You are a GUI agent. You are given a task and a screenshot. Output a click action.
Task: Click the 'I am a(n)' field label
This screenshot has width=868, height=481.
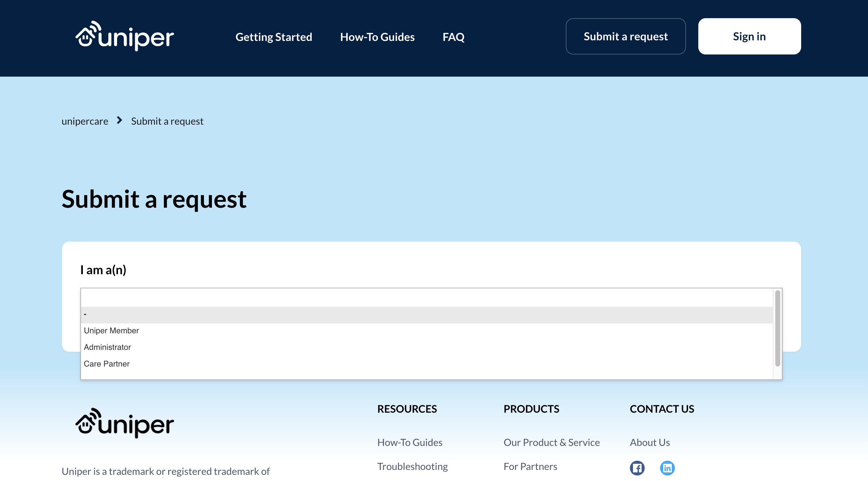[103, 270]
